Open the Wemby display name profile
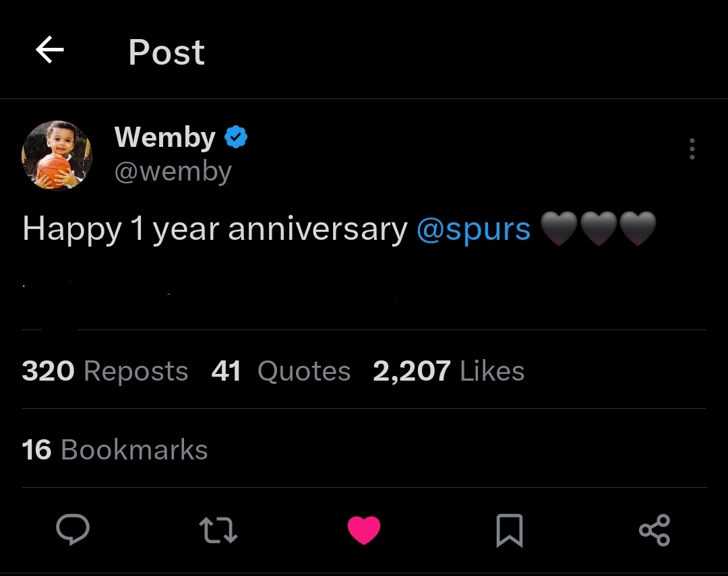 [164, 137]
